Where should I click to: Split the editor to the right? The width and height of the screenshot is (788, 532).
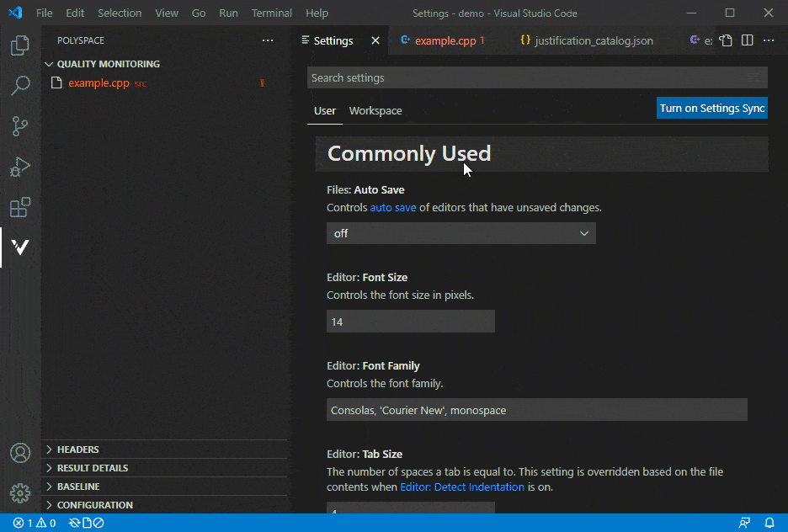tap(747, 40)
